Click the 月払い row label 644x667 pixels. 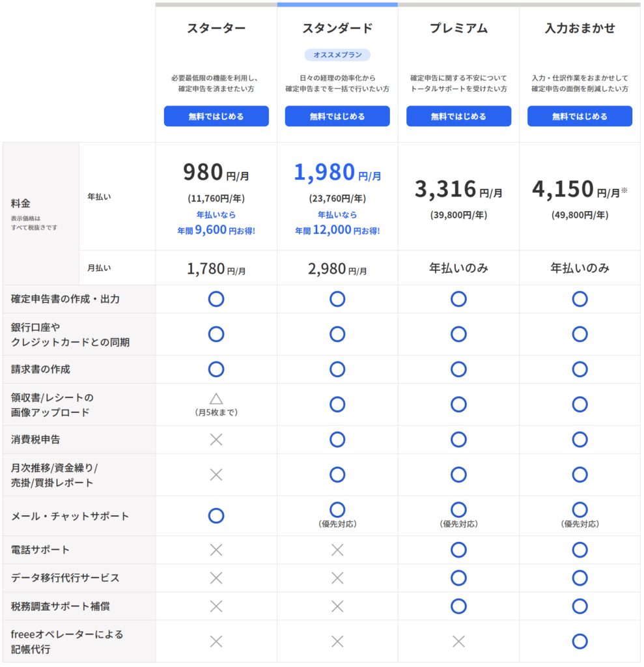(x=99, y=268)
